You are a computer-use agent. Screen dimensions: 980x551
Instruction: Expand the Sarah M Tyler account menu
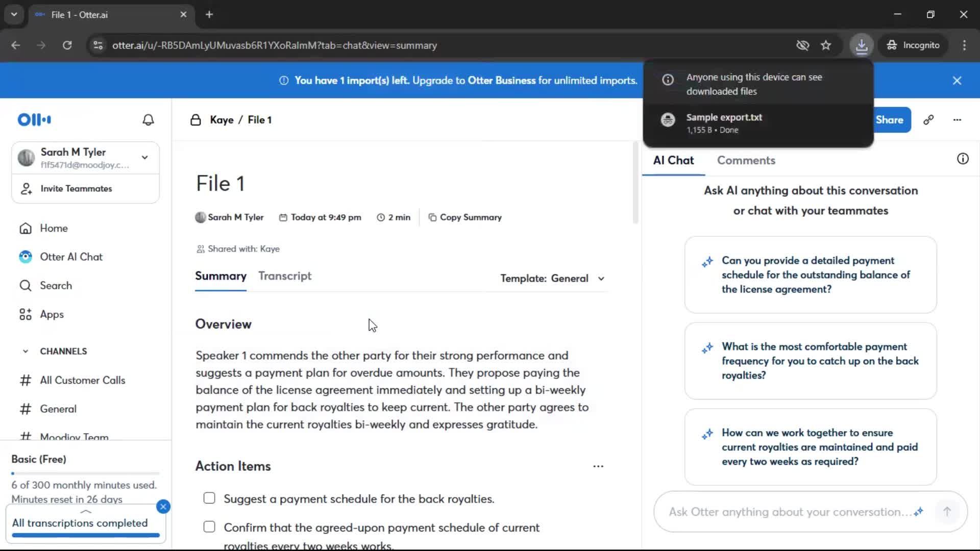tap(145, 157)
